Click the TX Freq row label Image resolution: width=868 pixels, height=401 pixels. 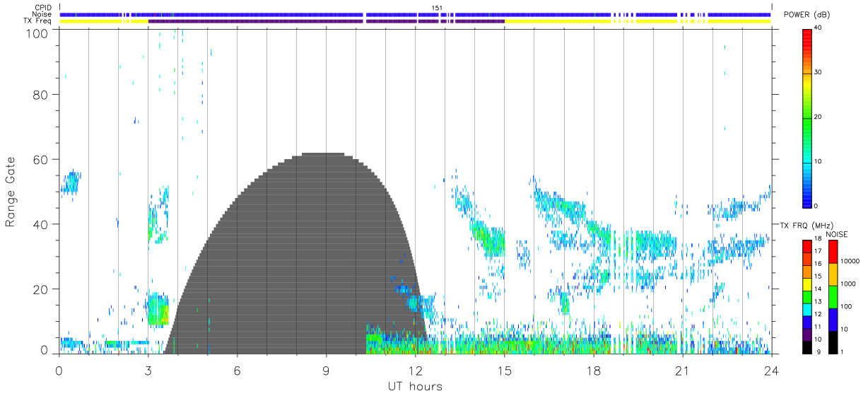(x=38, y=21)
